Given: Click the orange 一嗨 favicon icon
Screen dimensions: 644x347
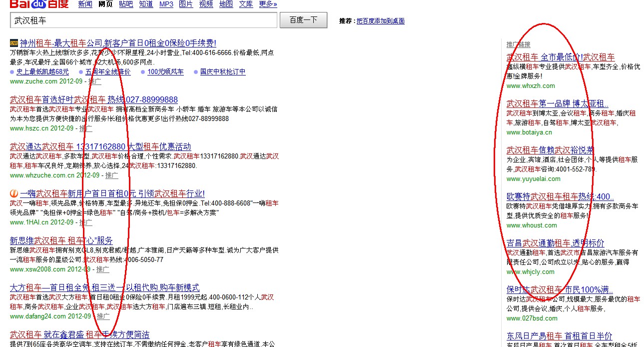Looking at the screenshot, I should [x=14, y=193].
